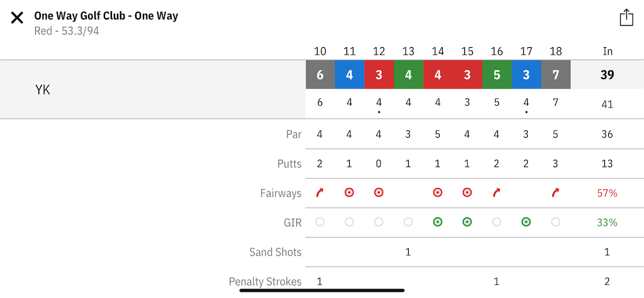The image size is (644, 298).
Task: Toggle hole 14 green-in-regulation circle
Action: (x=438, y=222)
